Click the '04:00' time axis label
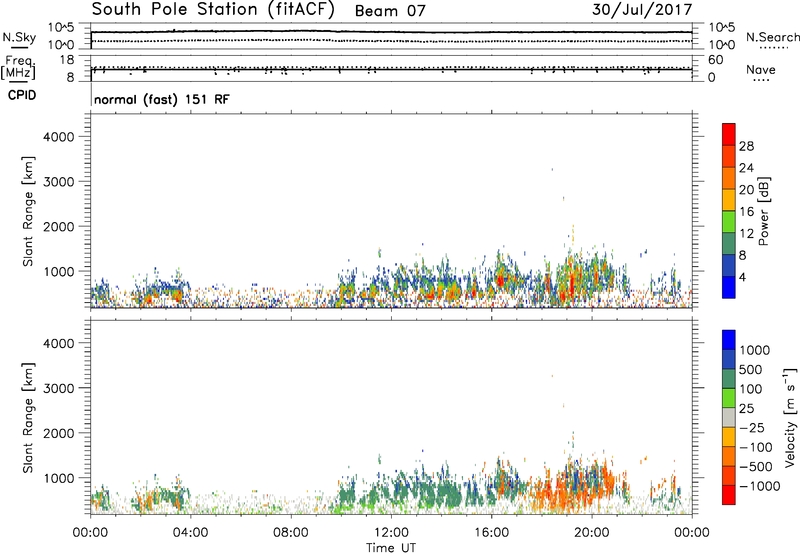The width and height of the screenshot is (800, 554). tap(190, 533)
